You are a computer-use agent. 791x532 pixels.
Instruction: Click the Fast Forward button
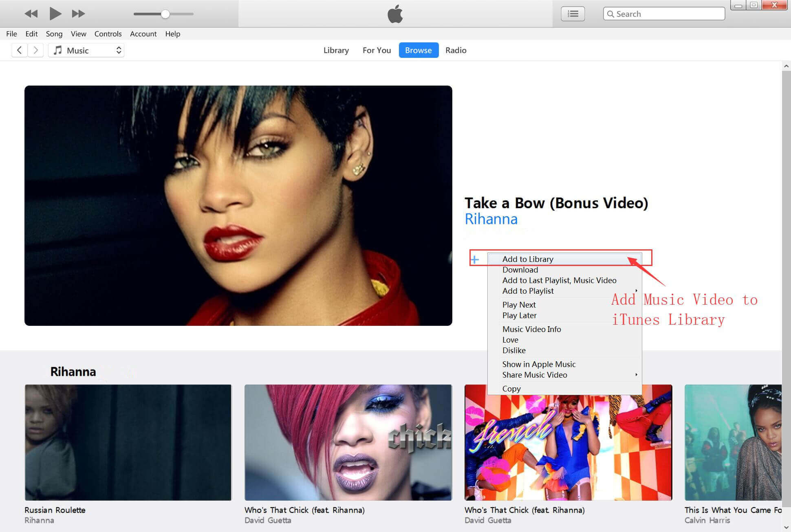click(x=78, y=13)
